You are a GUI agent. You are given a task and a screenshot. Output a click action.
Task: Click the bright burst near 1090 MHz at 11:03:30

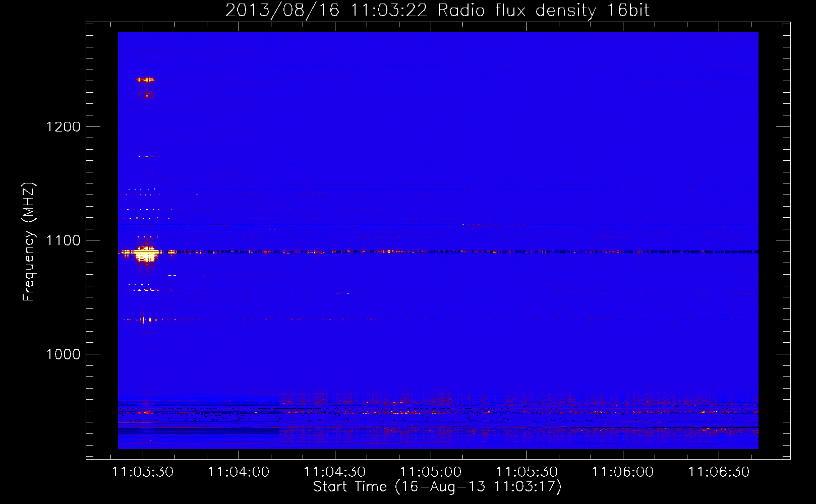pyautogui.click(x=146, y=254)
